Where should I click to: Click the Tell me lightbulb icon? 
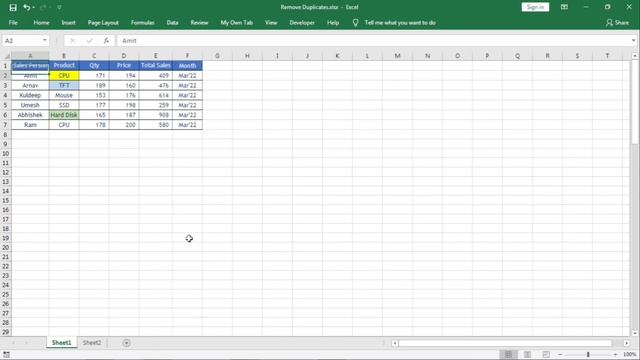pos(355,22)
